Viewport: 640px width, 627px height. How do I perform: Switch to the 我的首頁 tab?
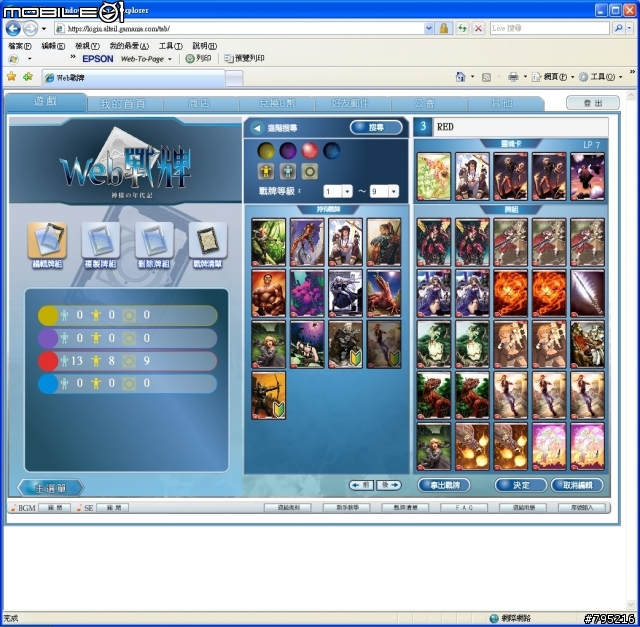tap(123, 104)
